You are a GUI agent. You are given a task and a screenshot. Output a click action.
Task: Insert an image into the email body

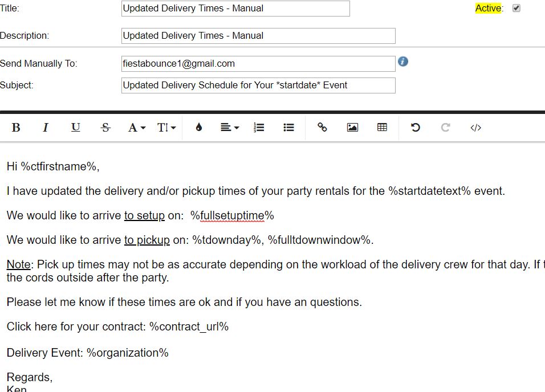tap(352, 128)
